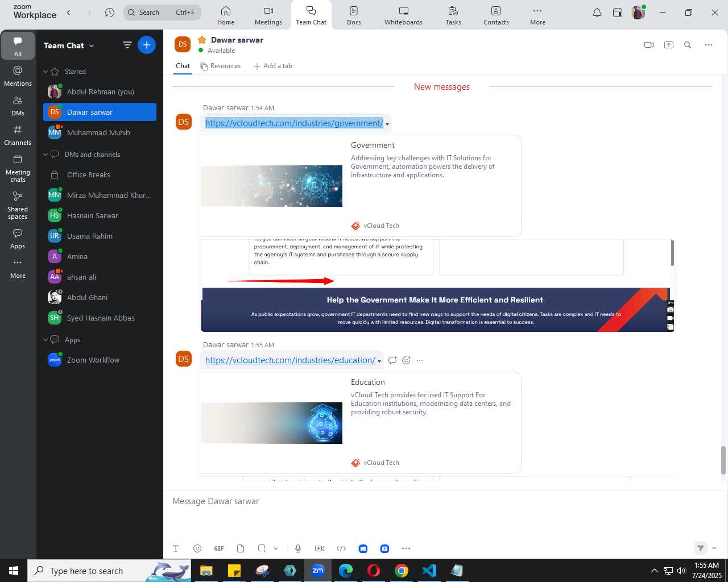The width and height of the screenshot is (728, 582).
Task: Open dropdown beside education link
Action: point(379,361)
